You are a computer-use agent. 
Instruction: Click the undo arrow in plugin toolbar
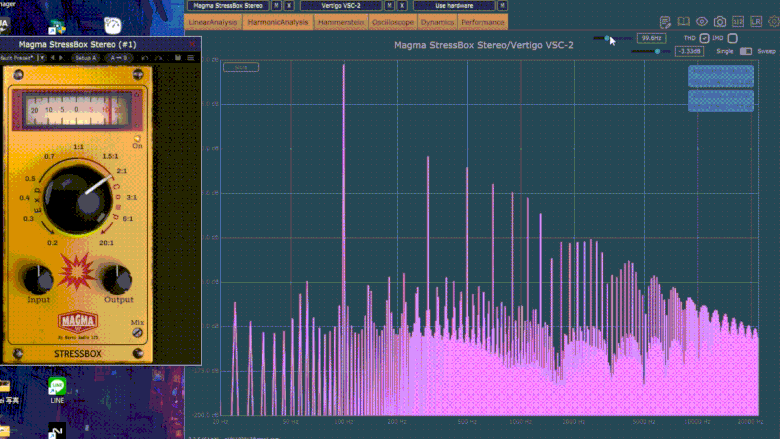(x=145, y=58)
